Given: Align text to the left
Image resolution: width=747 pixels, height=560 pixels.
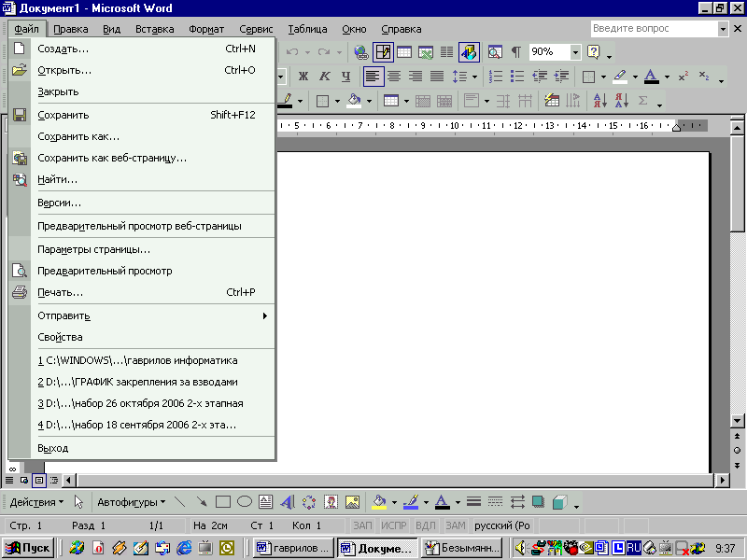Looking at the screenshot, I should (x=373, y=77).
